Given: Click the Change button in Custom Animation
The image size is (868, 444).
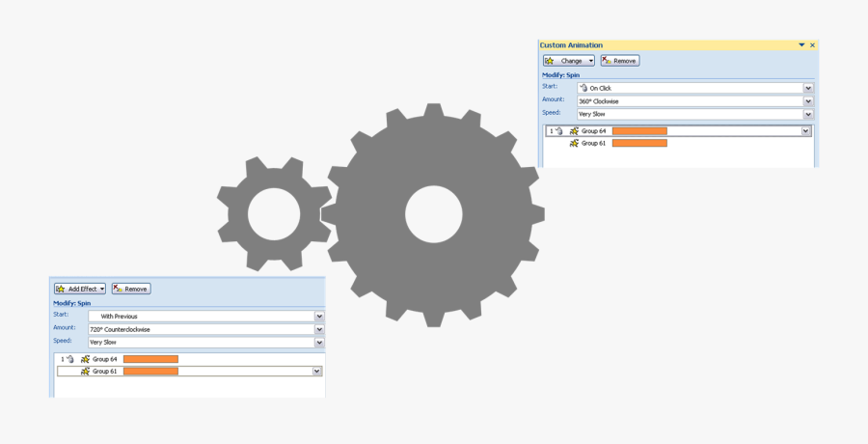Looking at the screenshot, I should (568, 61).
